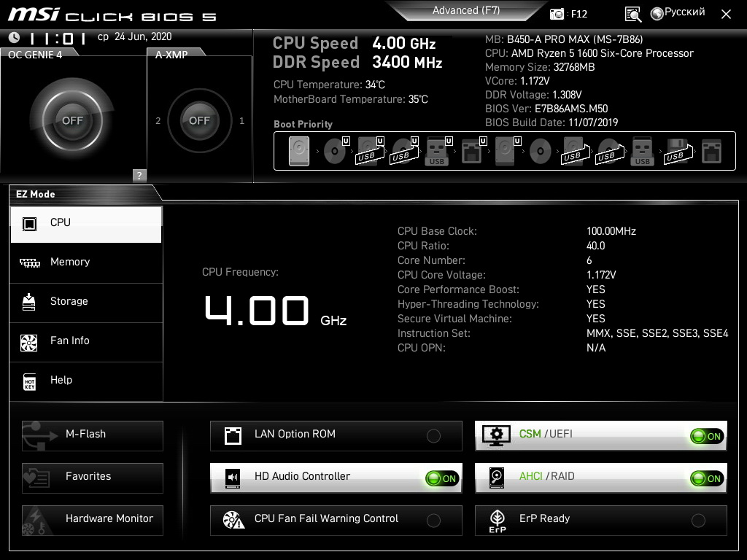The height and width of the screenshot is (560, 747).
Task: Disable the HD Audio Controller switch
Action: [x=442, y=478]
